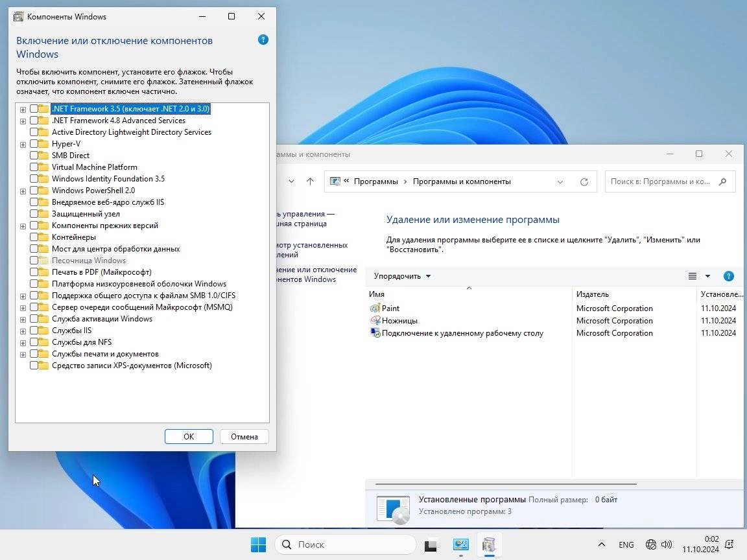Sort by the Имя column header
Image resolution: width=747 pixels, height=560 pixels.
(469, 294)
